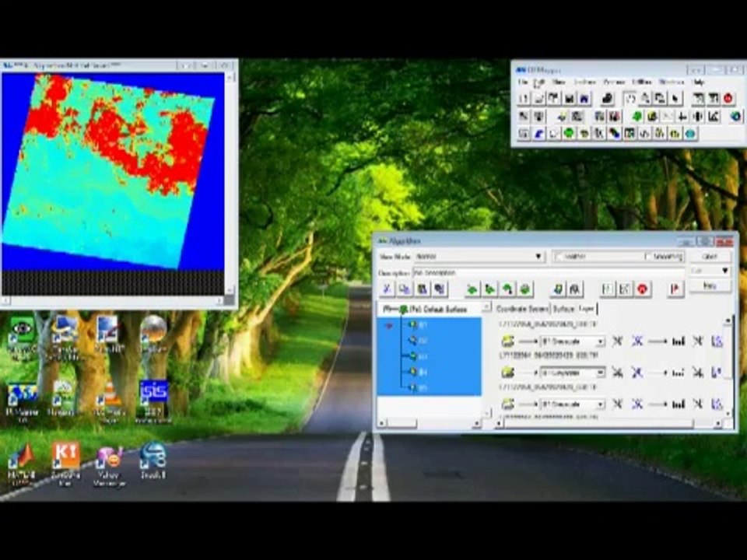The width and height of the screenshot is (747, 560).
Task: Select the zoom box tool in ER Mapper toolbar
Action: tap(660, 99)
